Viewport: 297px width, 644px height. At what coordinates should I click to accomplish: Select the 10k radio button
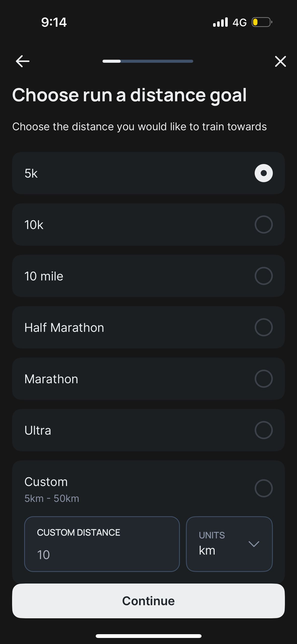click(x=263, y=224)
